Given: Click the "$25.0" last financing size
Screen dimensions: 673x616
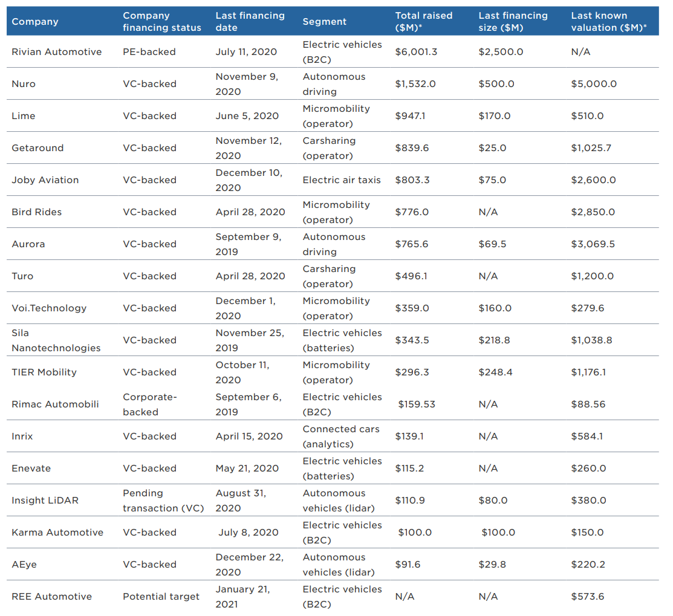Looking at the screenshot, I should pyautogui.click(x=492, y=148).
